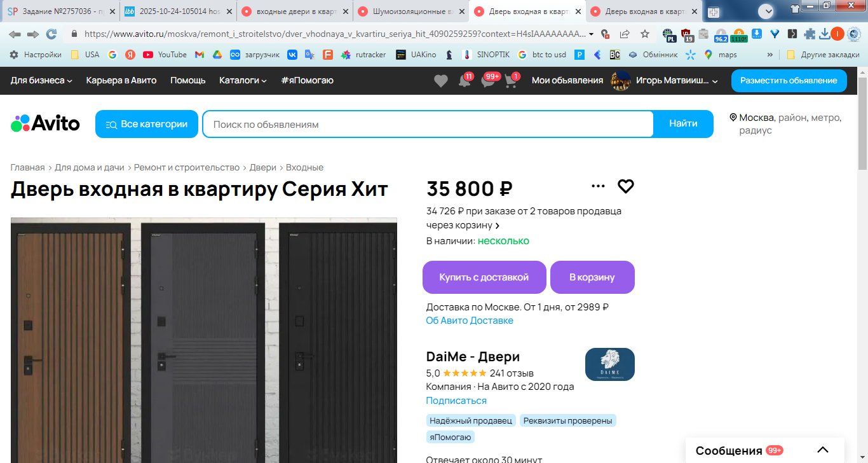Switch to '2025-10-24-105014' tab

coord(178,11)
